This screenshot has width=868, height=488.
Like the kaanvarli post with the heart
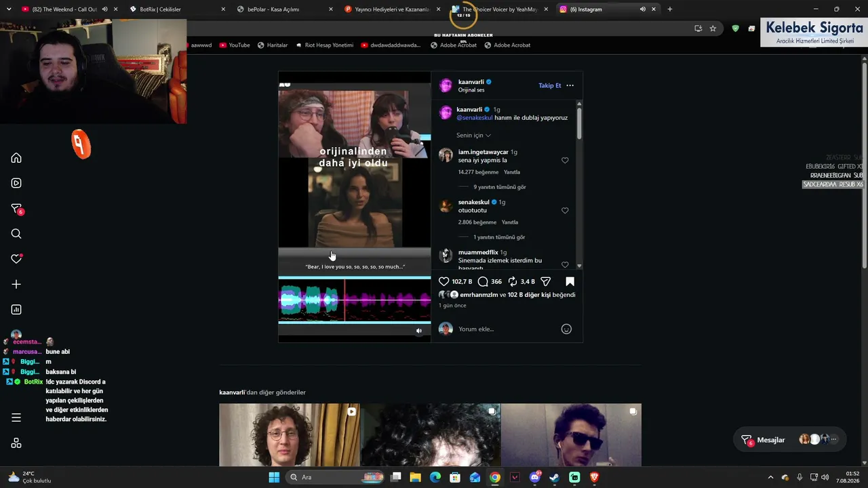click(444, 281)
